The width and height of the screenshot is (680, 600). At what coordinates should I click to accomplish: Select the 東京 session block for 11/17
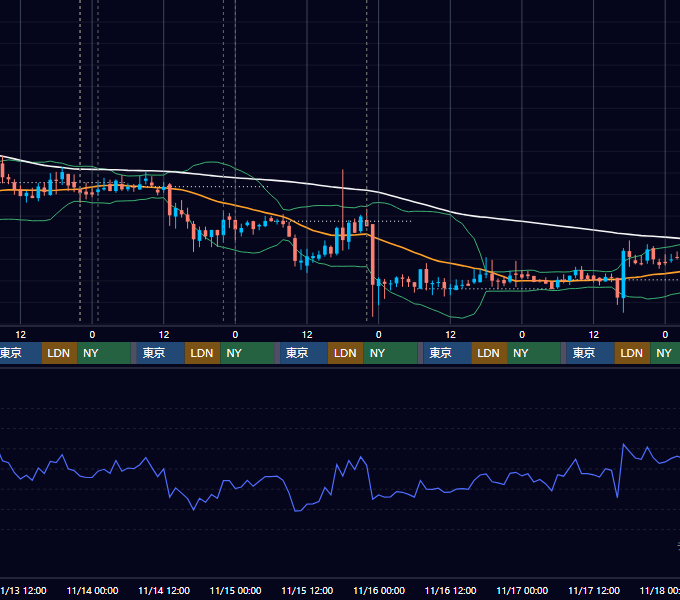pyautogui.click(x=590, y=353)
